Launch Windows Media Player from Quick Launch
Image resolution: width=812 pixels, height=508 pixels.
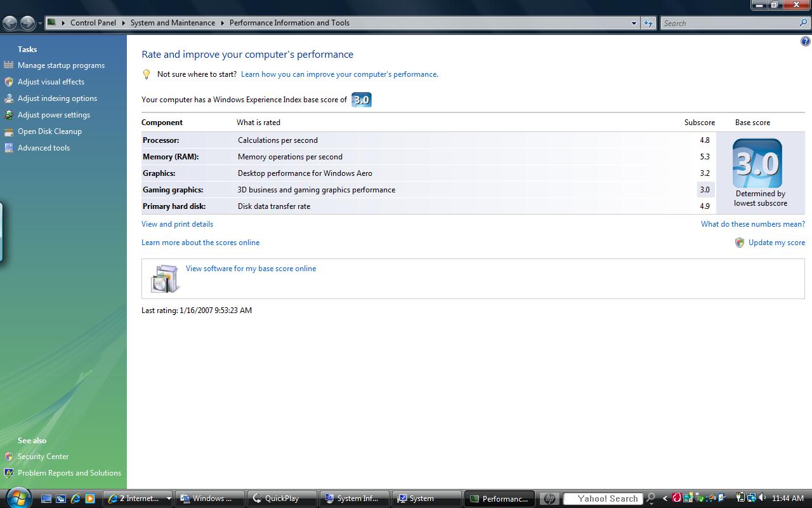tap(90, 498)
